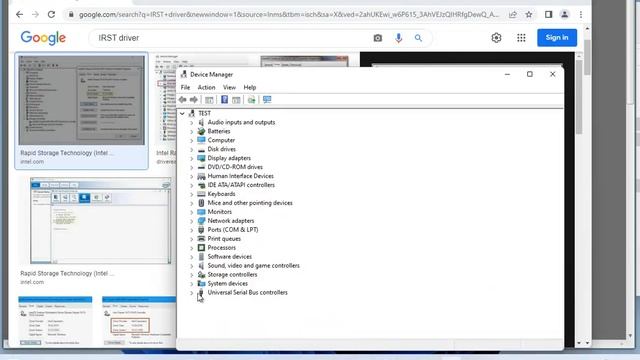Expand the Display adapters category
The width and height of the screenshot is (640, 360).
coord(191,158)
